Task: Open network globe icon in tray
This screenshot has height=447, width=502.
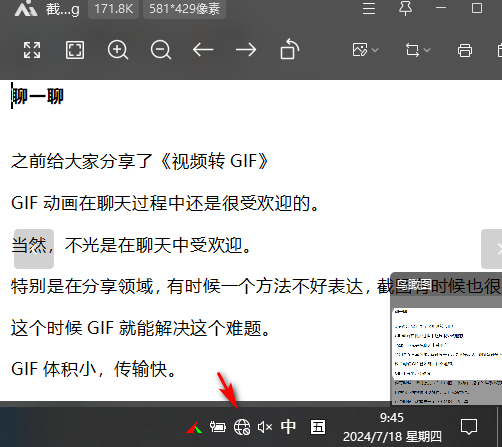Action: pos(242,427)
